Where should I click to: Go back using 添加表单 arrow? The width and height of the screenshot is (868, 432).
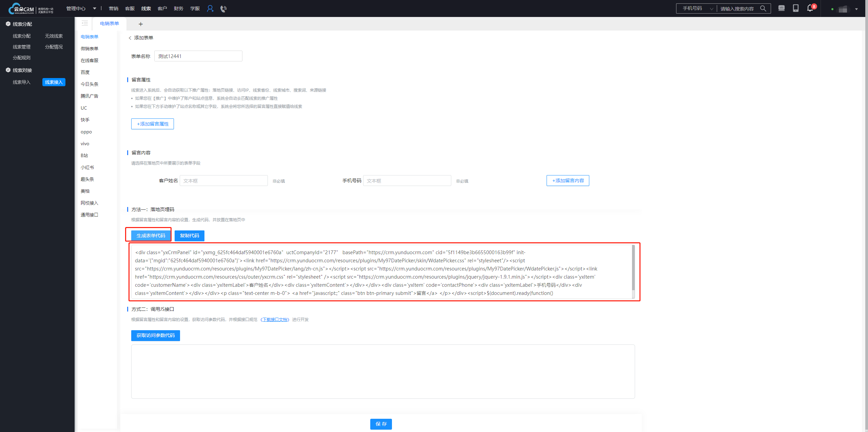(x=130, y=38)
